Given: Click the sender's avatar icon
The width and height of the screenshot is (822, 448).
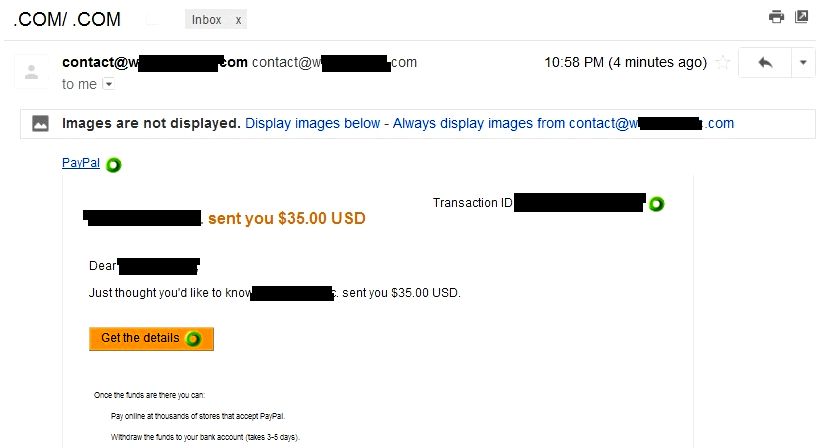Looking at the screenshot, I should [x=31, y=71].
